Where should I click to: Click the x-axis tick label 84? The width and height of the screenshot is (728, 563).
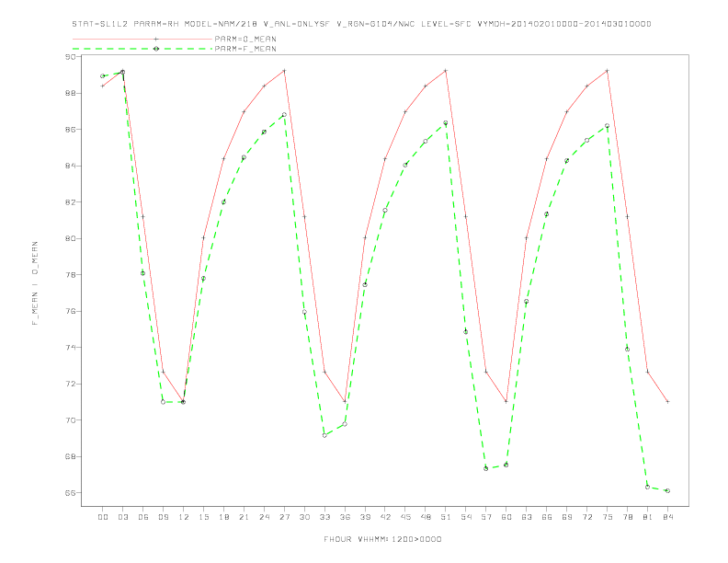click(667, 517)
